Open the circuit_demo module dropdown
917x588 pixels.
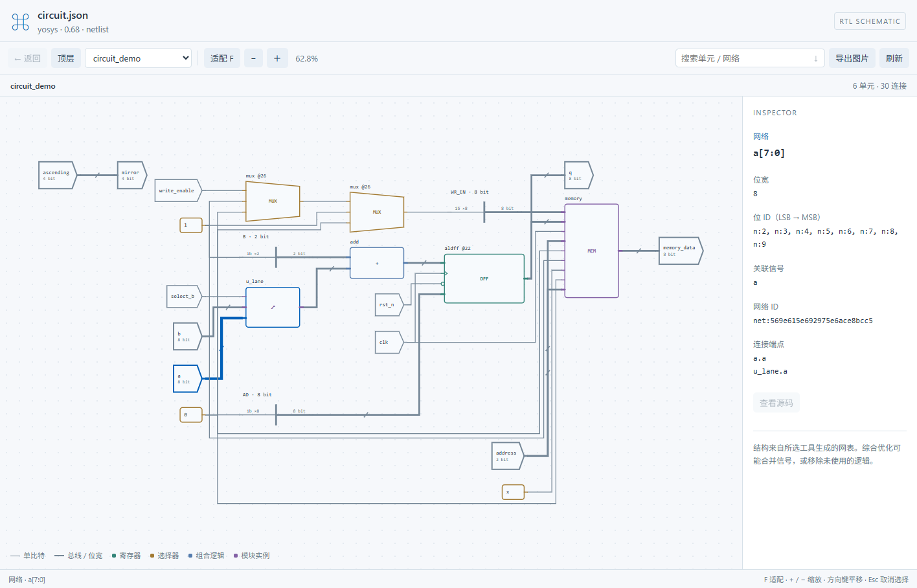[x=139, y=58]
